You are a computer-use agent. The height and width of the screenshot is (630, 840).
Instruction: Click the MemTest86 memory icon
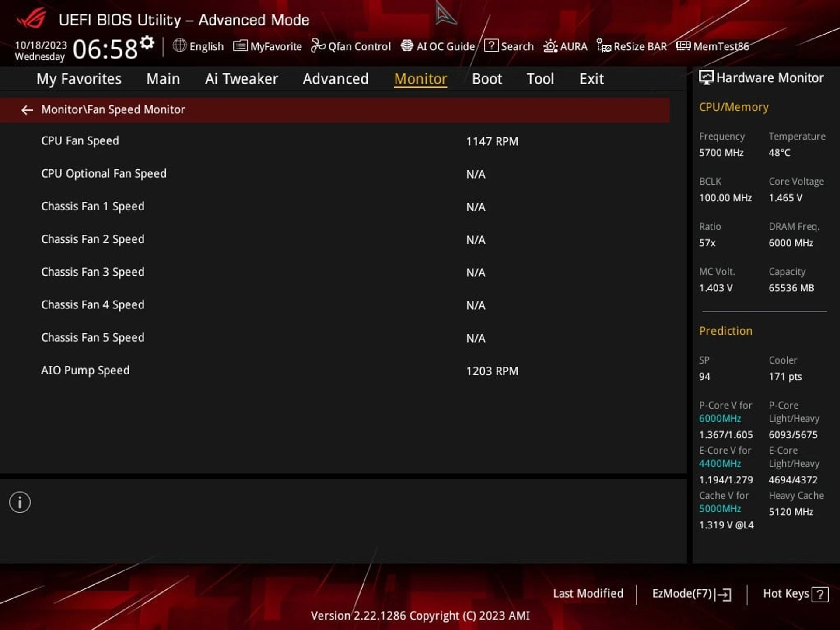683,45
